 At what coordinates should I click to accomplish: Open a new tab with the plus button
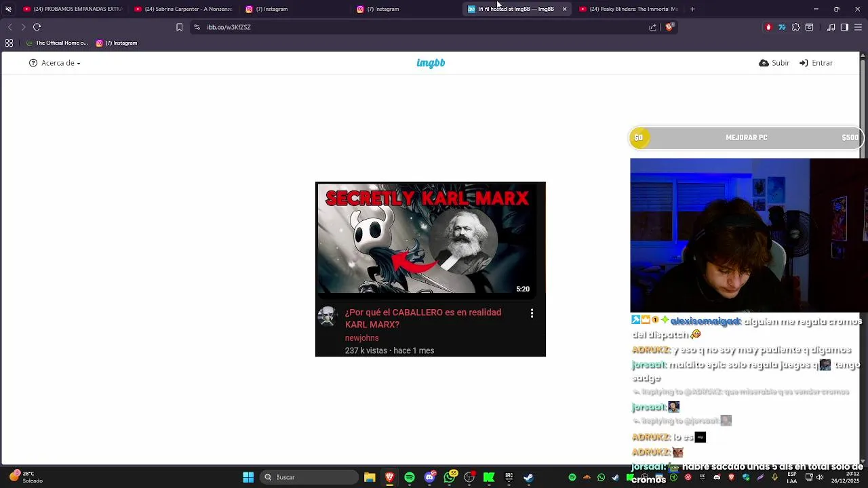click(x=692, y=9)
